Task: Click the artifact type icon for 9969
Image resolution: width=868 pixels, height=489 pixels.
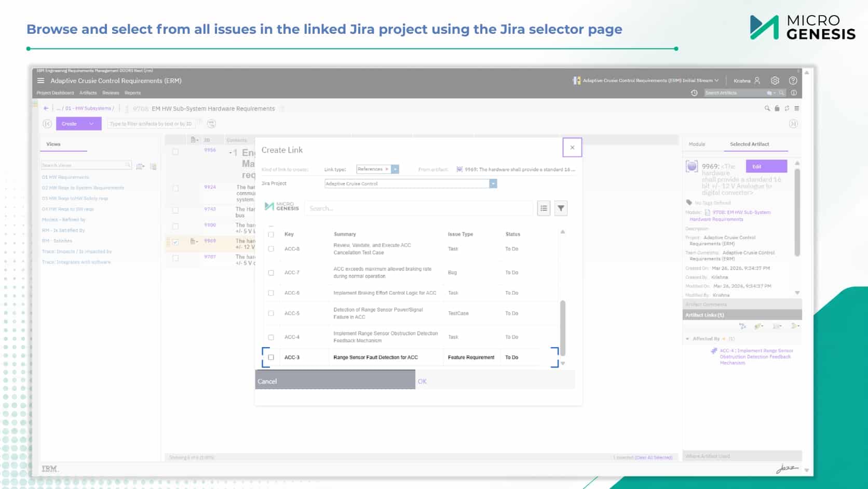Action: tap(692, 166)
